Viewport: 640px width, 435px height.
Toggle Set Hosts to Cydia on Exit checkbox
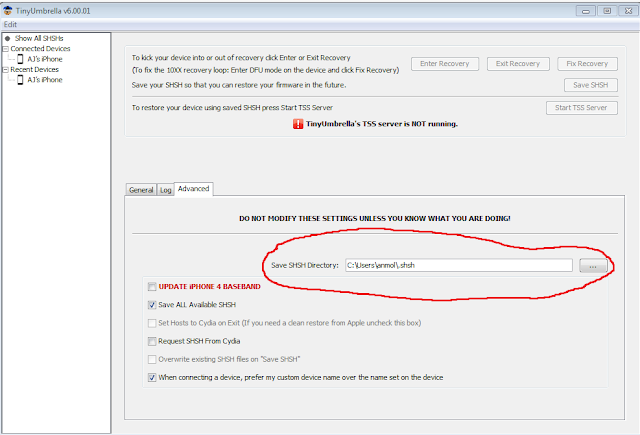pos(152,323)
